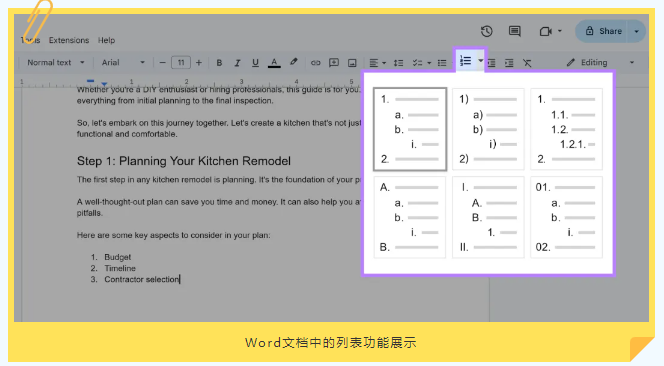Viewport: 664px width, 366px height.
Task: Toggle underline formatting
Action: pos(255,63)
